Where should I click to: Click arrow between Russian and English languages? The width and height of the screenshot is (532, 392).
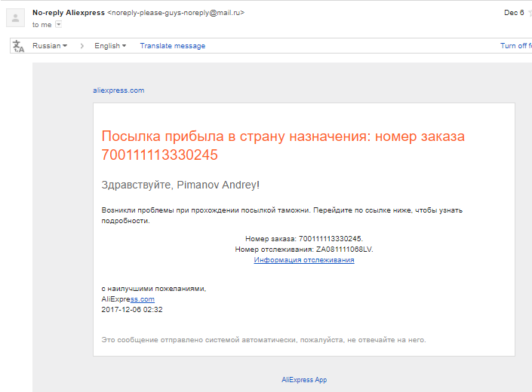[81, 46]
